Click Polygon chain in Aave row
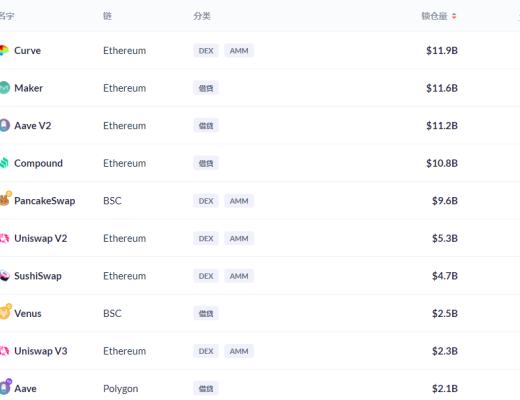The height and width of the screenshot is (400, 520). pos(121,389)
